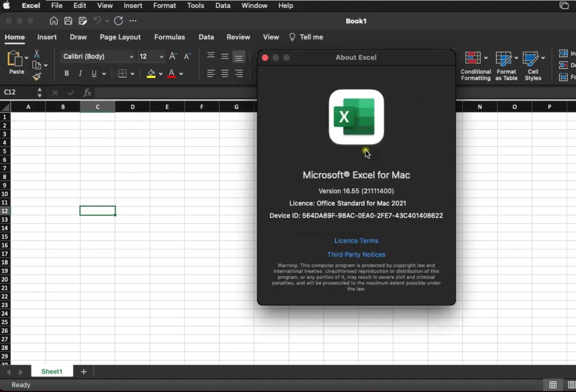Open the Third Party Notices link
Screen dimensions: 576x392
(x=356, y=254)
